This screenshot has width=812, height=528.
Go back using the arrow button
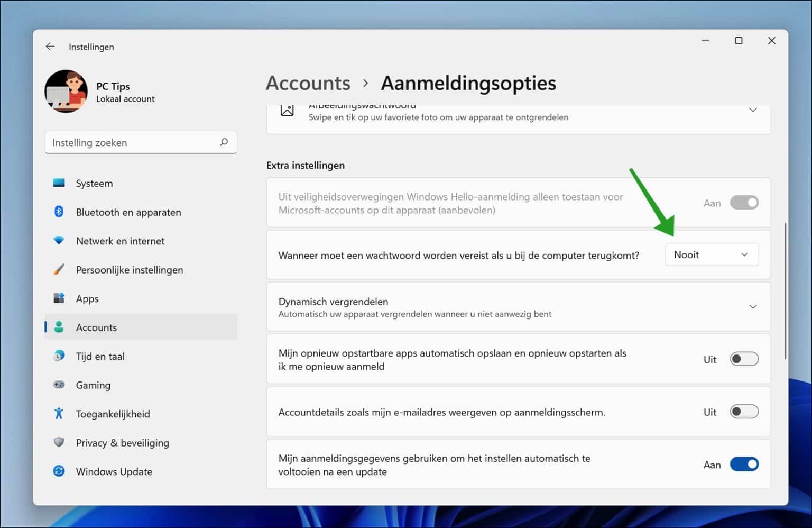click(50, 47)
